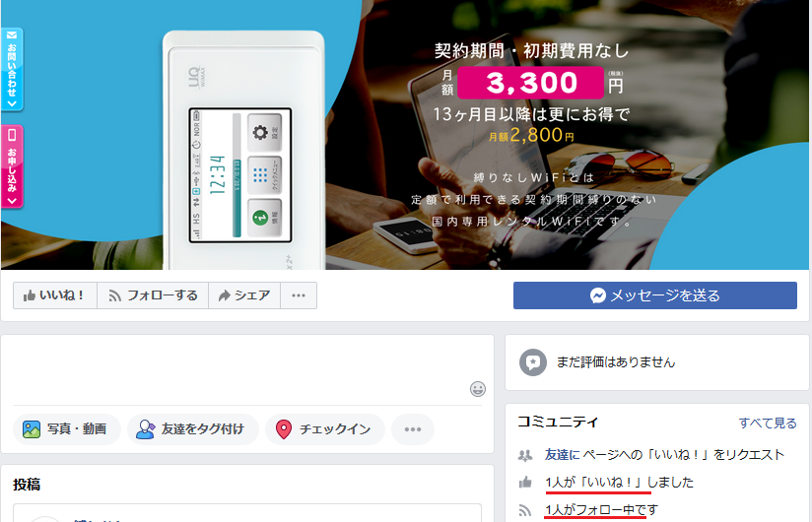Expand the お問い合わせ side tab

click(12, 69)
